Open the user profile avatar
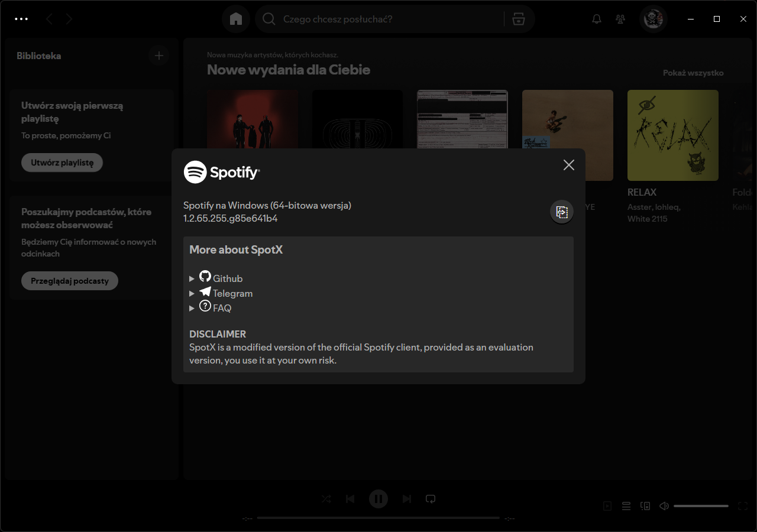This screenshot has height=532, width=757. [x=654, y=19]
